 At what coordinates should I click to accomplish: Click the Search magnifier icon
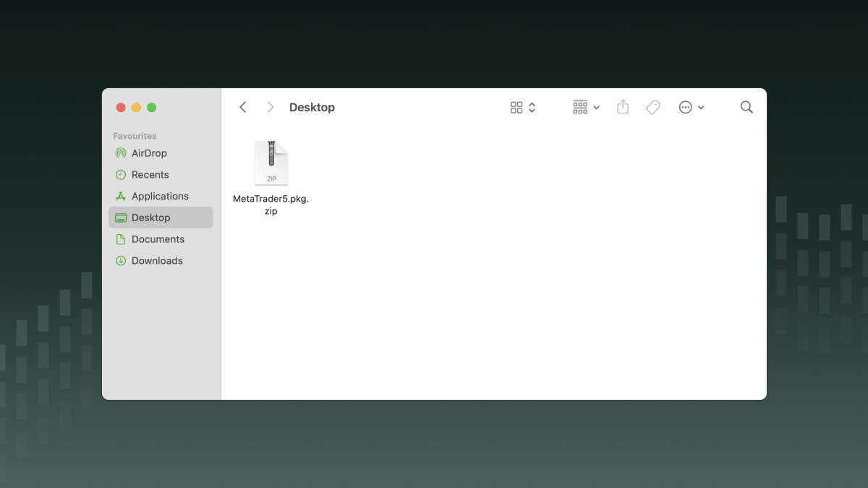746,106
